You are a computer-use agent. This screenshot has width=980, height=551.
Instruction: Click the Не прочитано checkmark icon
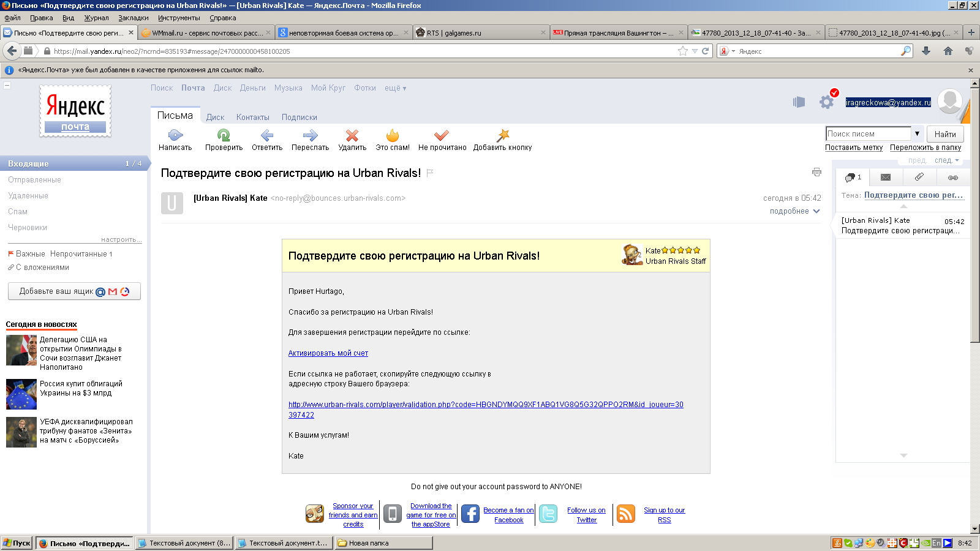442,135
